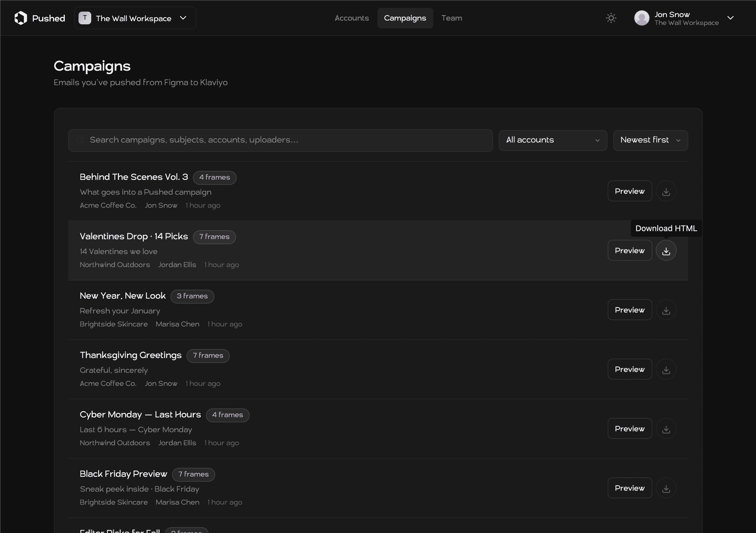Open The Wall Workspace switcher dropdown
Viewport: 756px width, 533px height.
135,18
